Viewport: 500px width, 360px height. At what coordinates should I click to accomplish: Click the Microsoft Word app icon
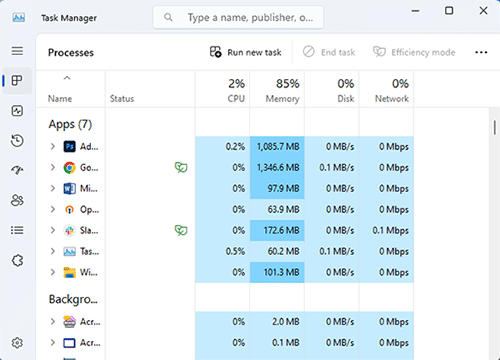pos(69,188)
